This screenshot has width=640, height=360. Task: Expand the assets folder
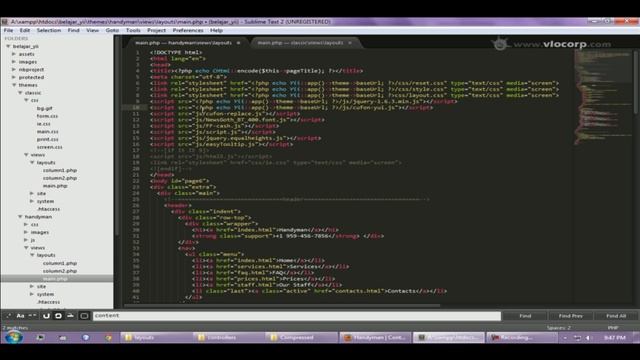(x=14, y=54)
